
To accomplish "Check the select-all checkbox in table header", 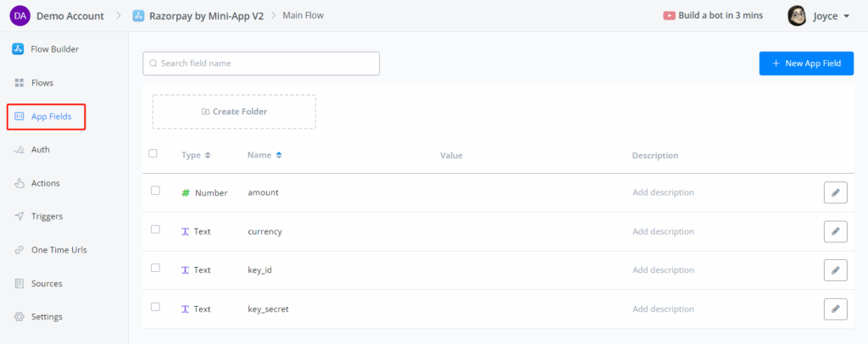I will coord(153,153).
